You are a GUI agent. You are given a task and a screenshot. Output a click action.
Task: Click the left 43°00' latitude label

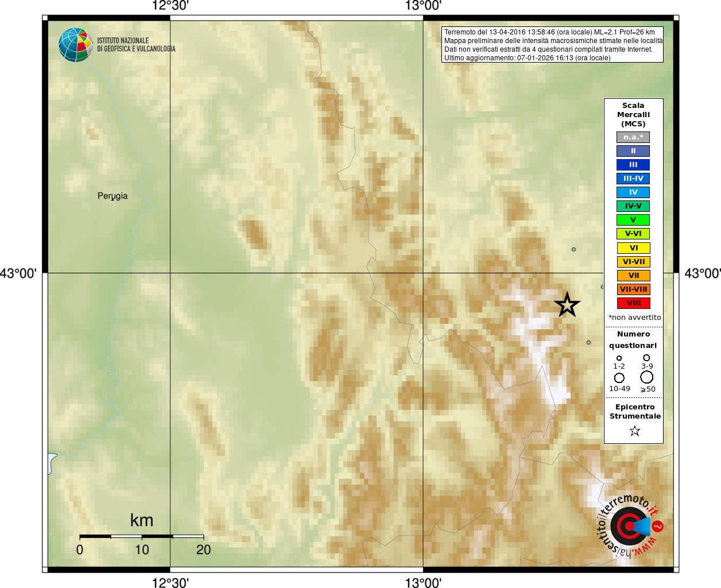[x=18, y=273]
